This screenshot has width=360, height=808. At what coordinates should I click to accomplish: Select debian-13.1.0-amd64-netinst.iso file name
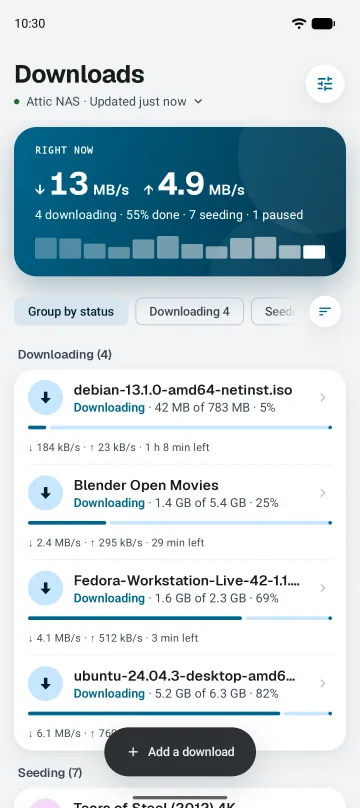click(183, 390)
